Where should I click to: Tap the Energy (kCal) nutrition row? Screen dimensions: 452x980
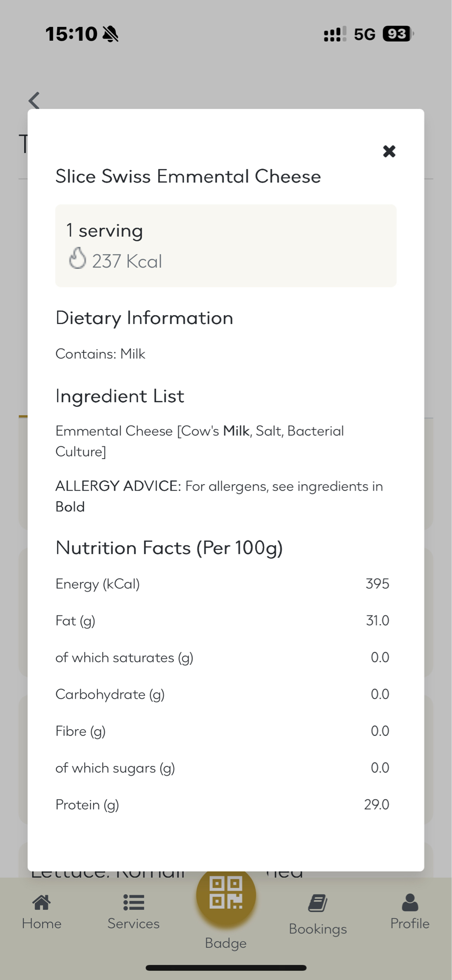222,584
